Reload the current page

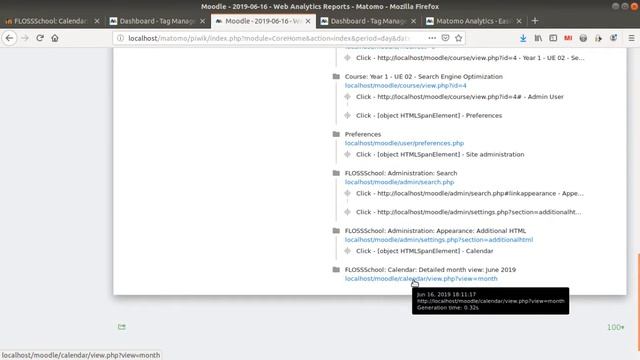[40, 38]
